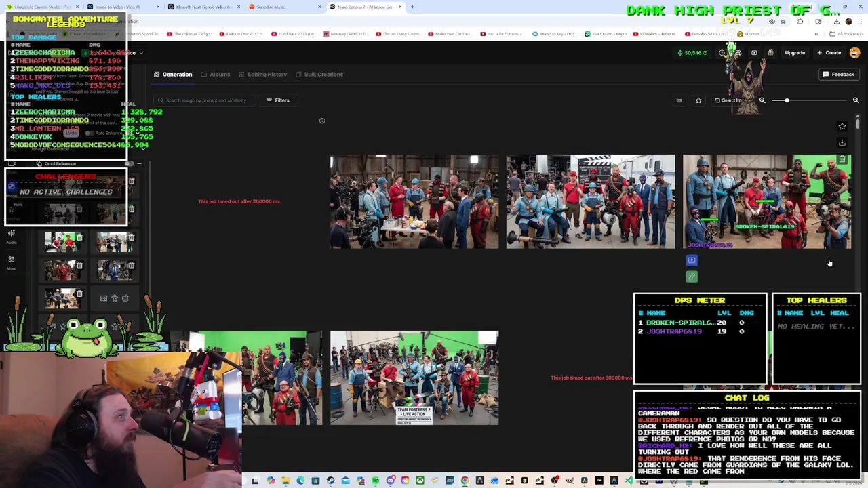This screenshot has height=488, width=868.
Task: Switch to Higgsfield Cinema Studio browser tab
Action: (x=42, y=7)
